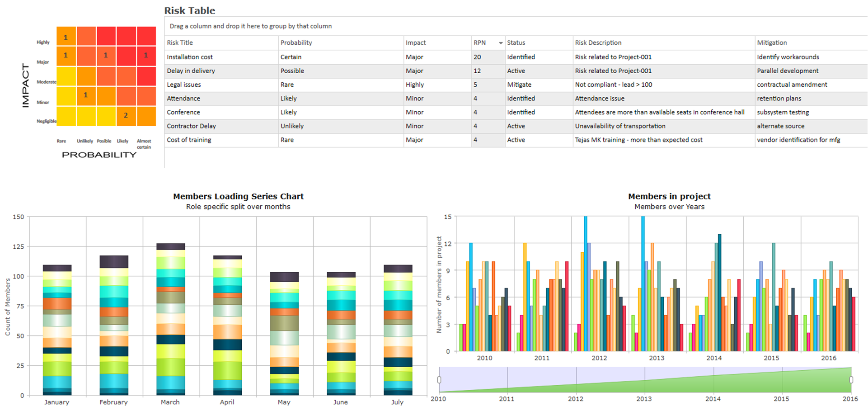Click the Risk Description column header
The width and height of the screenshot is (868, 411).
coord(598,43)
